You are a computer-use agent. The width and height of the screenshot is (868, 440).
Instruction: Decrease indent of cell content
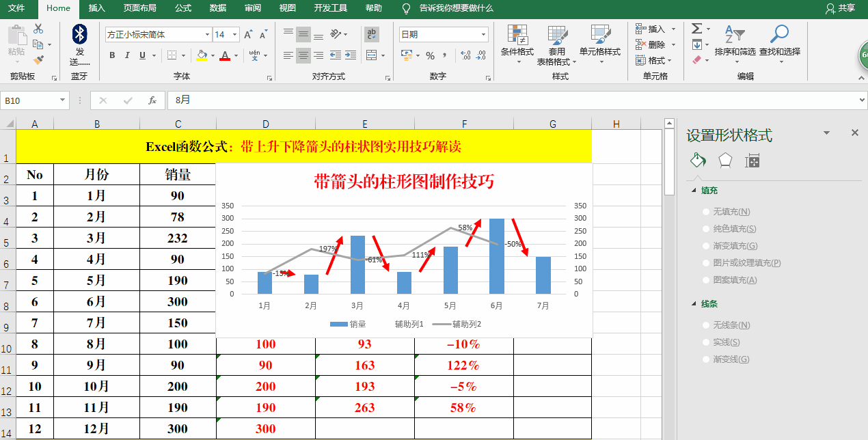[x=336, y=55]
